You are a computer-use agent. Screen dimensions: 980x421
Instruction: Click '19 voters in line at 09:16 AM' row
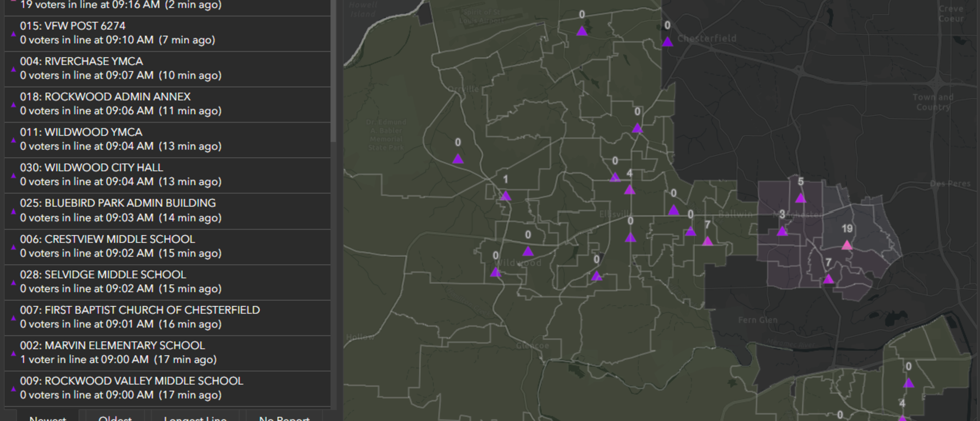[x=167, y=7]
